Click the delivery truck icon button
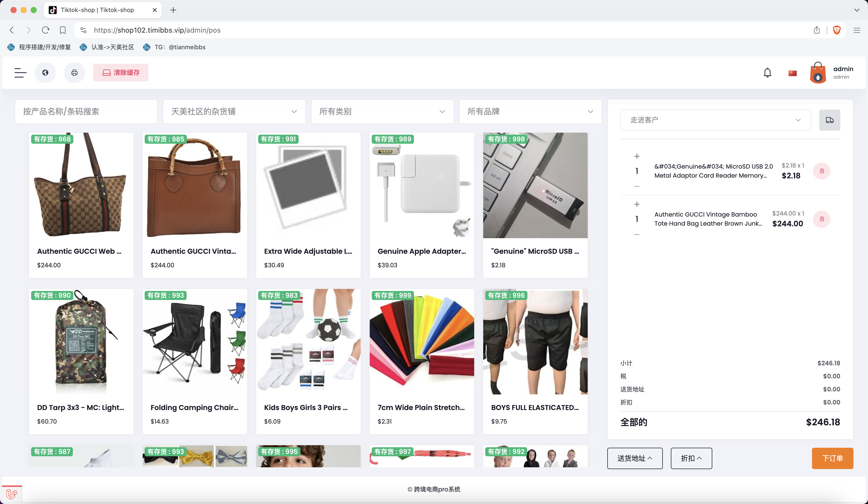 click(829, 120)
